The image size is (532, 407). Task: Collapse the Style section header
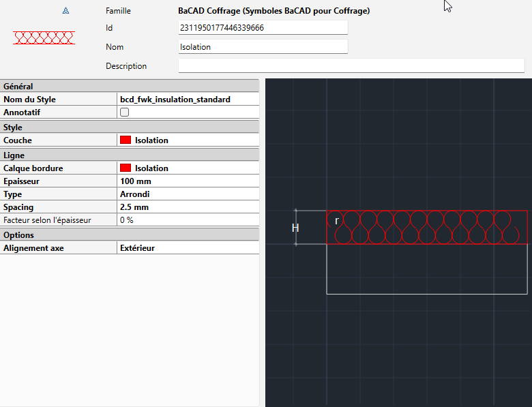tap(130, 127)
